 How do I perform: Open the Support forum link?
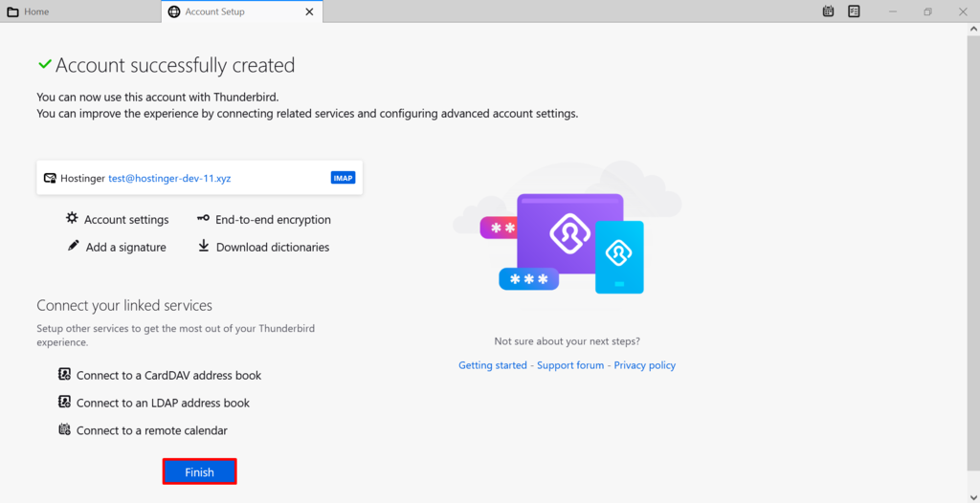pos(570,365)
